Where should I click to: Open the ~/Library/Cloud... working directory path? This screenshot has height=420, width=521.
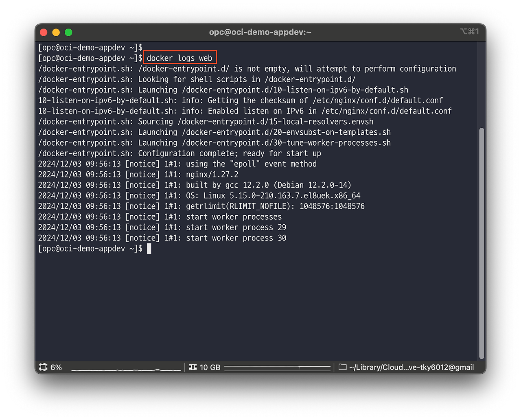(411, 367)
